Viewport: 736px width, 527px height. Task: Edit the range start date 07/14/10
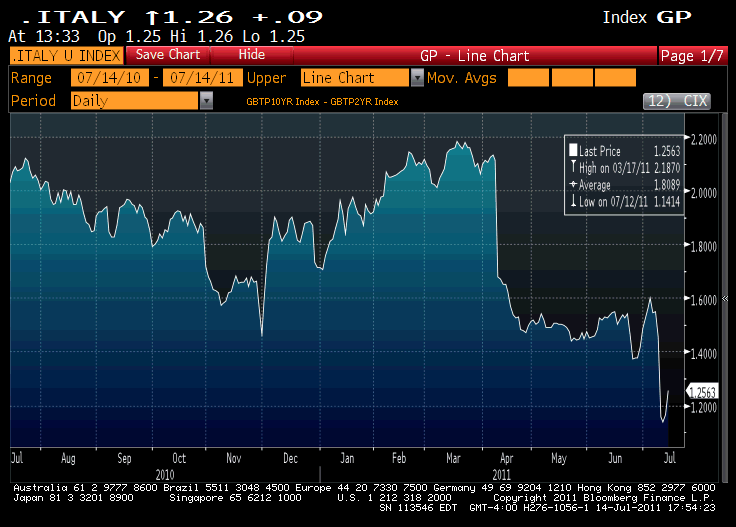(109, 77)
